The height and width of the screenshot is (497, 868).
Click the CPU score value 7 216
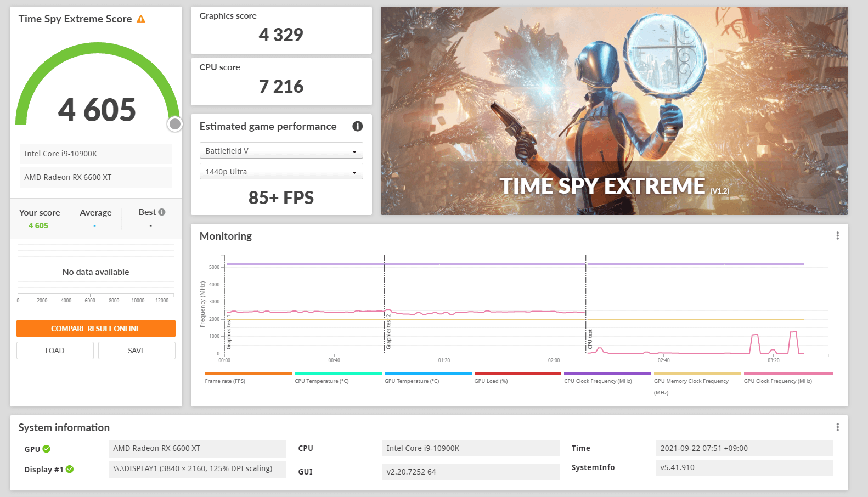click(x=281, y=87)
